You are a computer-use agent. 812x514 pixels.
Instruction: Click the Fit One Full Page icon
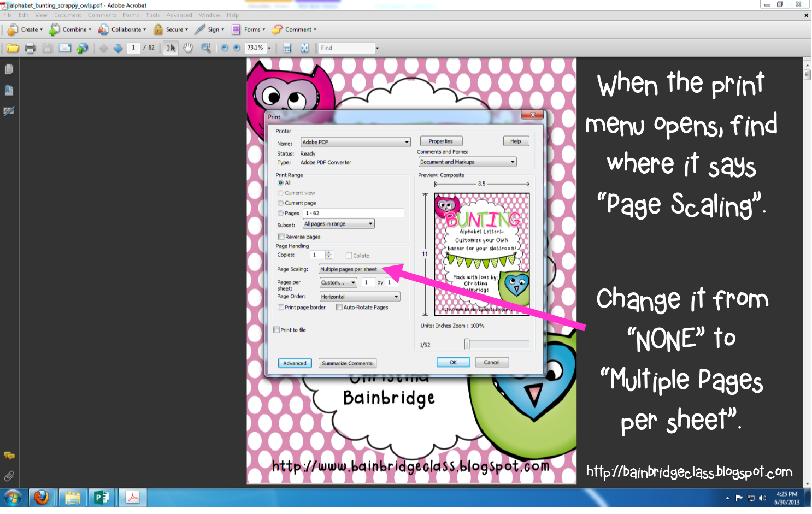[x=304, y=48]
